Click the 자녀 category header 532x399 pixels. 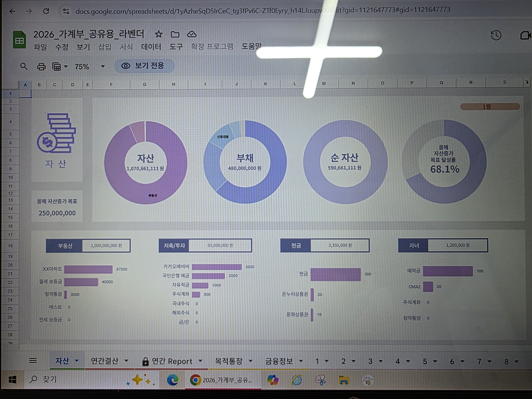(413, 245)
